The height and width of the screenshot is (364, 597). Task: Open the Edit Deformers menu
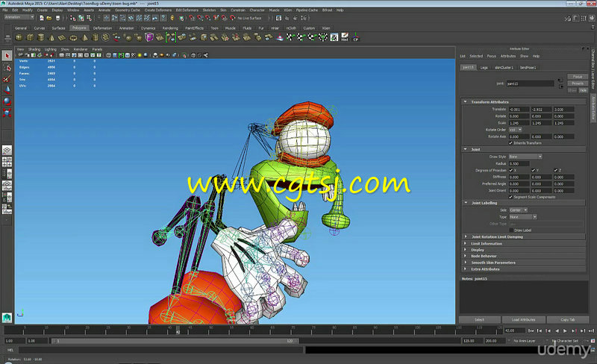(187, 10)
